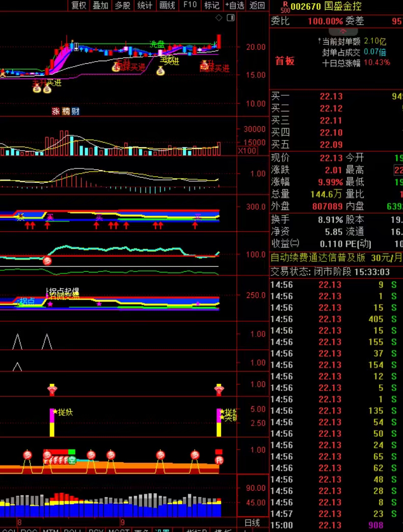Click the 张 icon under the K-line chart
This screenshot has height=532, width=403.
(56, 111)
